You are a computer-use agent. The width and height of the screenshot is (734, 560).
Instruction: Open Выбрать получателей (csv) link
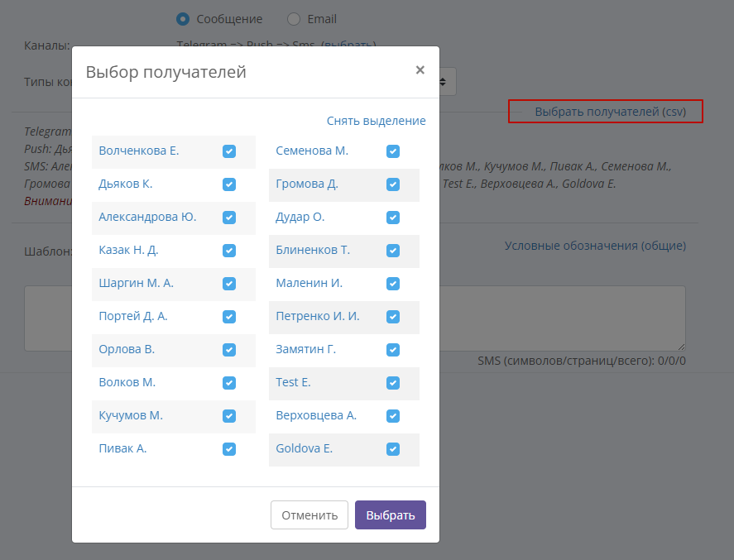coord(611,112)
